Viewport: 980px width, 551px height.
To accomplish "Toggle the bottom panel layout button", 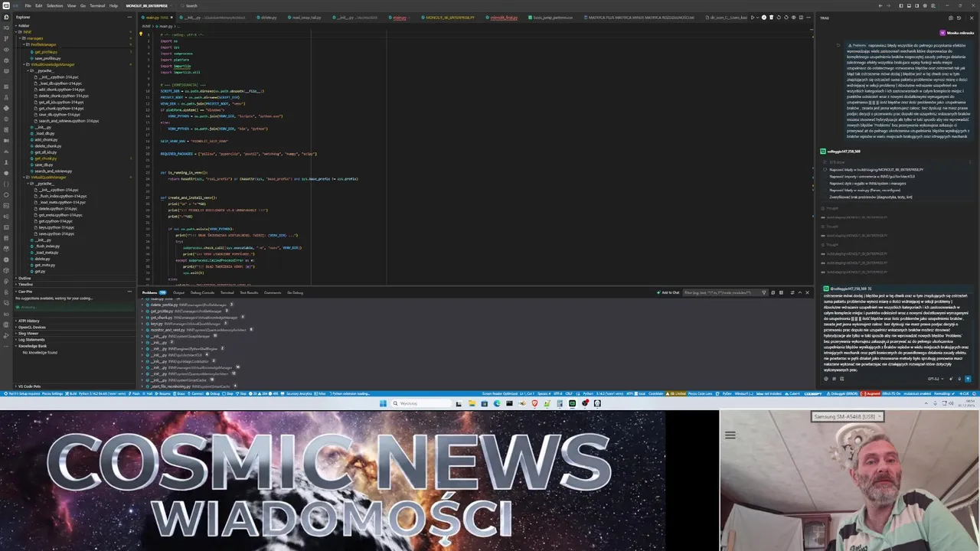I will point(909,5).
